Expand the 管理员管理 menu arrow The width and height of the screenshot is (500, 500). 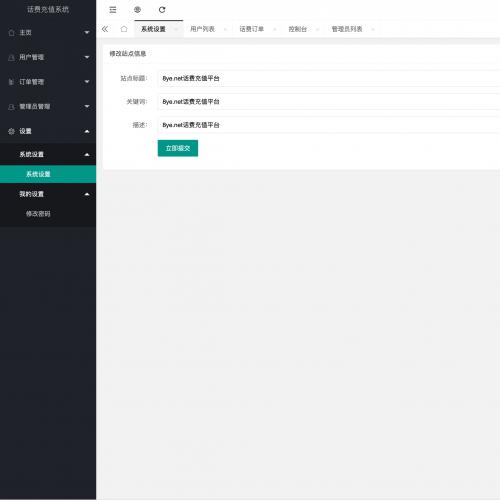(87, 106)
